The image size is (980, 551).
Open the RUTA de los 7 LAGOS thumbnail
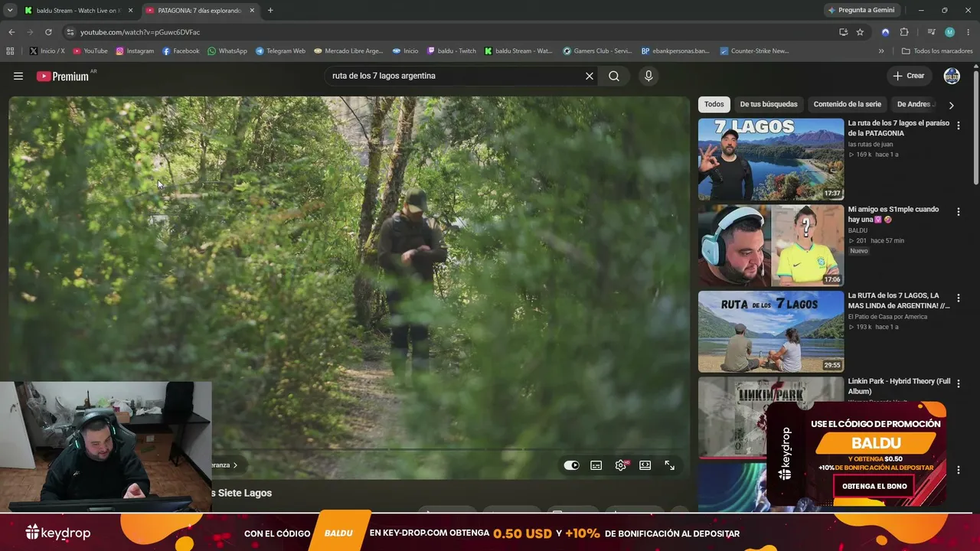tap(771, 332)
